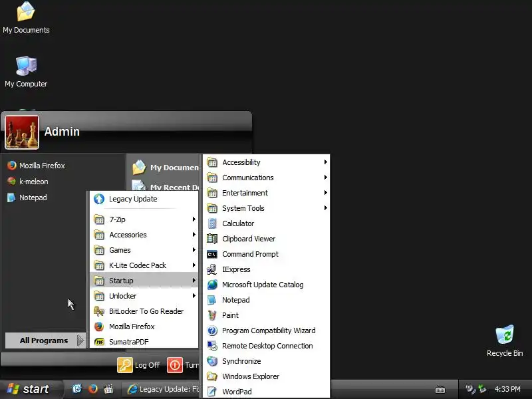Click the All Programs button
Screen dimensions: 532x399
click(x=45, y=340)
